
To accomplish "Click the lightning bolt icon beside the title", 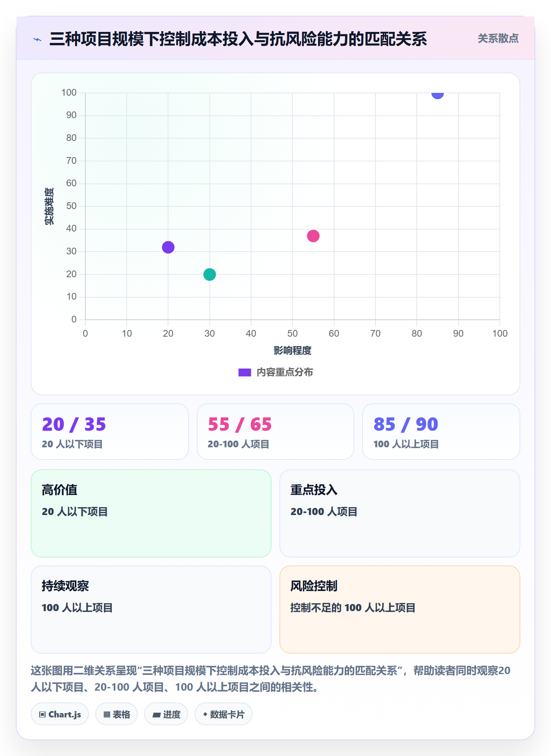I will [x=37, y=39].
